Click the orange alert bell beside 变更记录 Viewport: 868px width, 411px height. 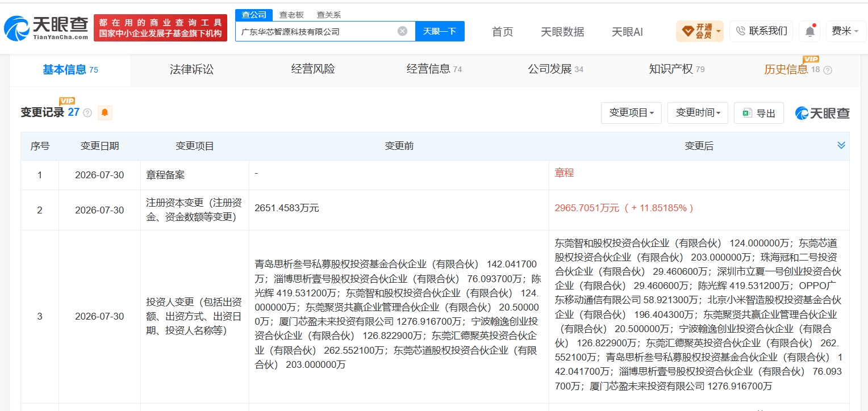105,113
